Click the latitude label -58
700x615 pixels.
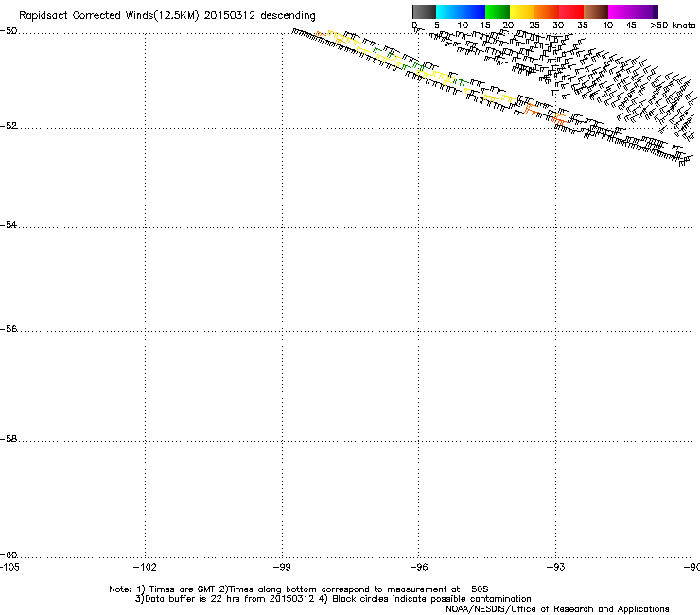9,439
